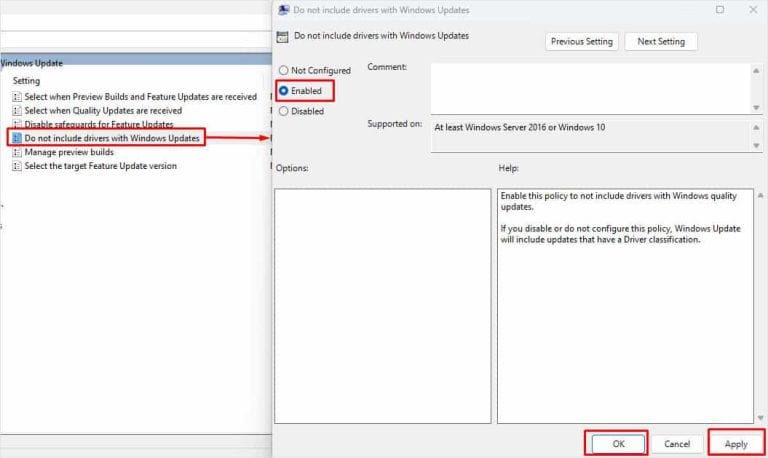Jump to the Next Setting

pos(661,41)
